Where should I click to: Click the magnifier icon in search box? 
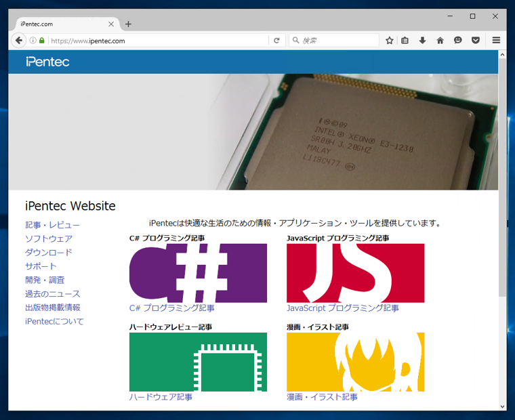(295, 40)
